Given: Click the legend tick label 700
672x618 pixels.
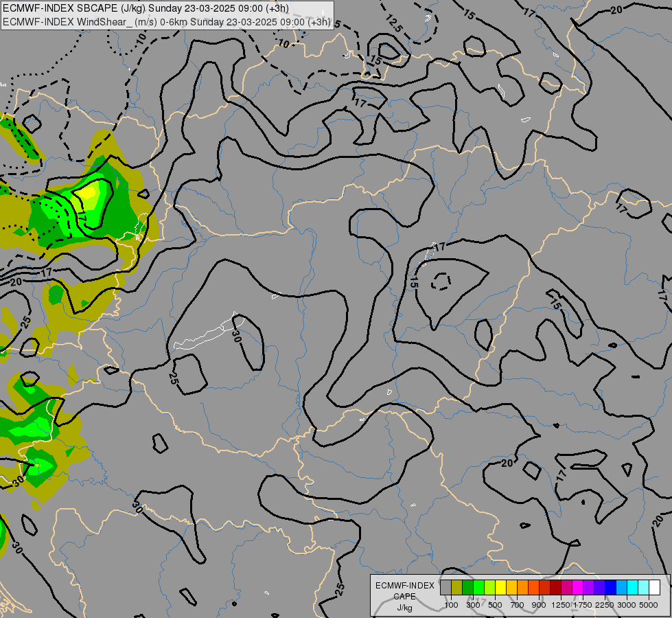Looking at the screenshot, I should tap(518, 605).
